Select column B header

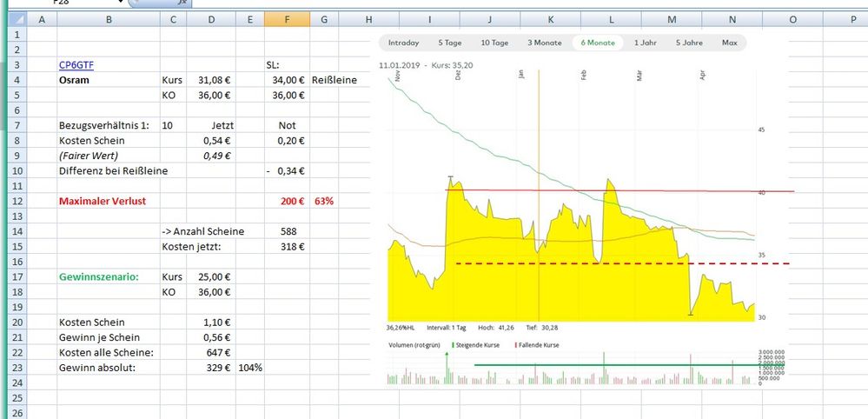pyautogui.click(x=109, y=18)
